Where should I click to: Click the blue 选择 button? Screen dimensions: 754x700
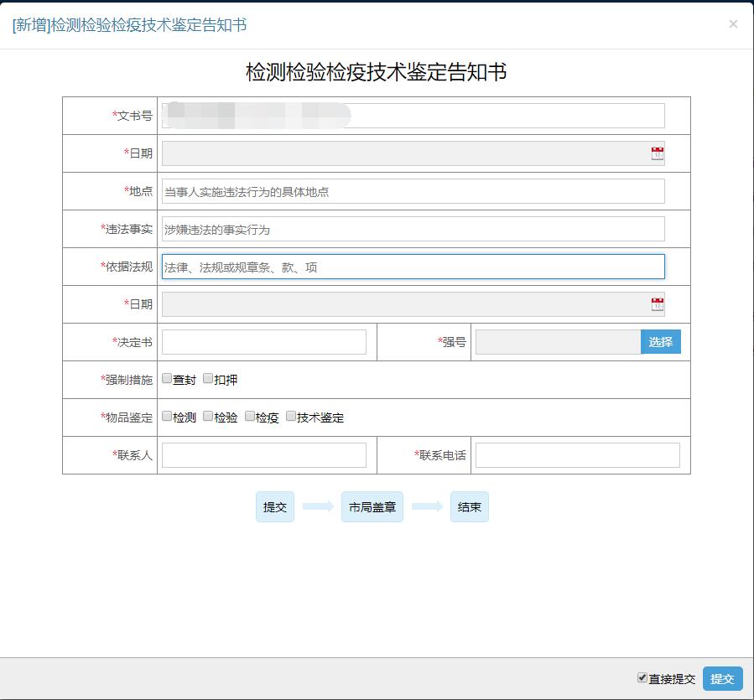661,342
